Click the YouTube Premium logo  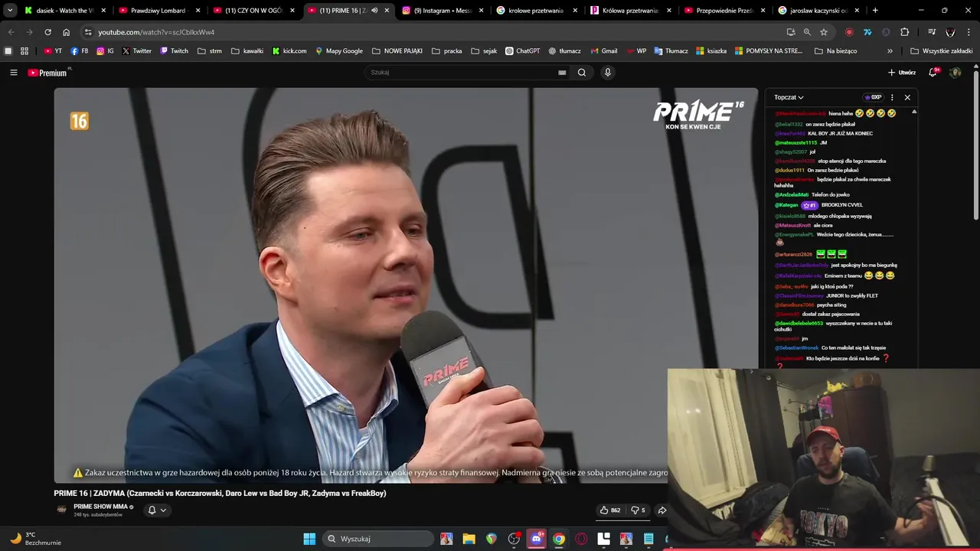click(x=47, y=73)
